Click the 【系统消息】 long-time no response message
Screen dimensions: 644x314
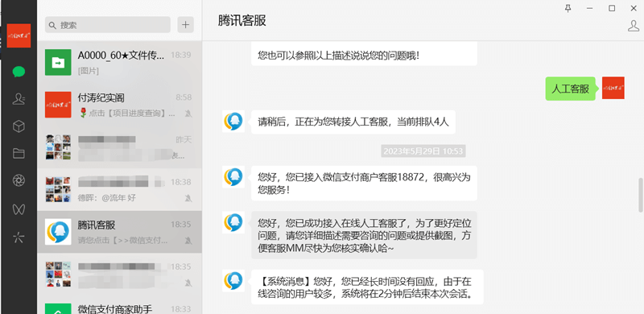coord(367,287)
